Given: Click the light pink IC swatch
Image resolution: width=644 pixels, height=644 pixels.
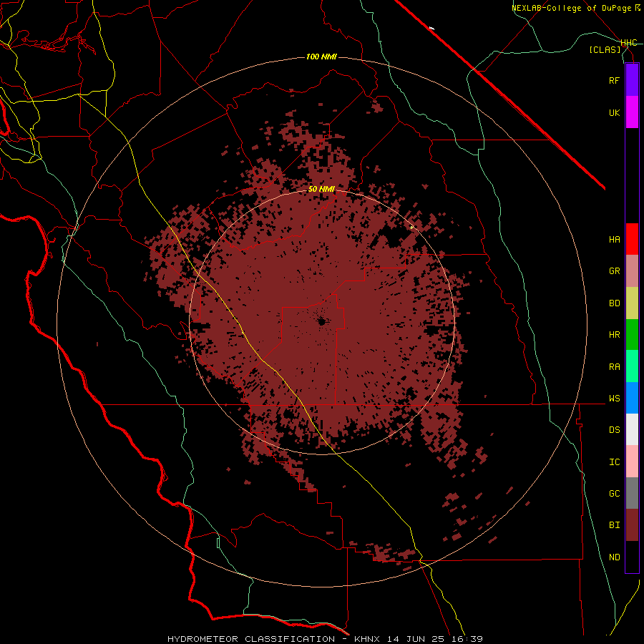Looking at the screenshot, I should click(x=632, y=462).
